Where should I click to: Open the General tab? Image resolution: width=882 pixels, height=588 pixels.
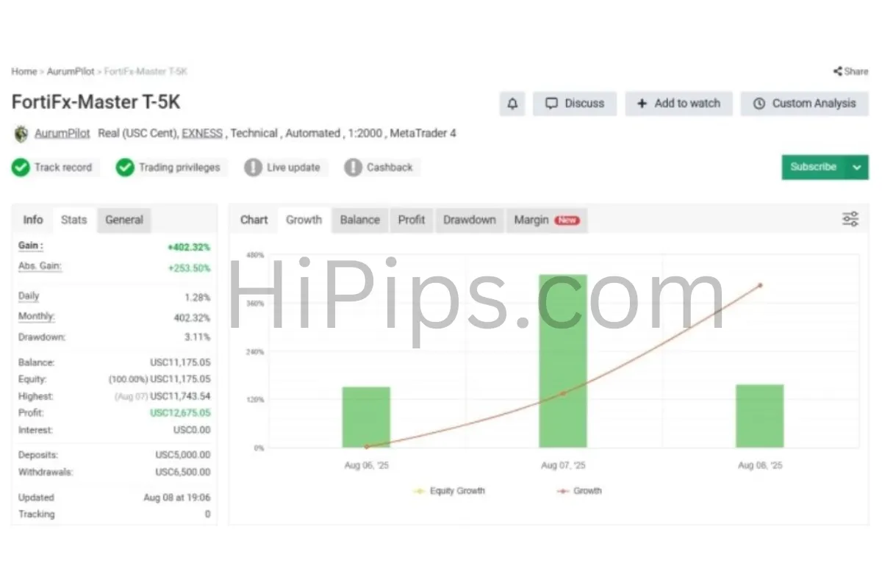click(x=124, y=220)
